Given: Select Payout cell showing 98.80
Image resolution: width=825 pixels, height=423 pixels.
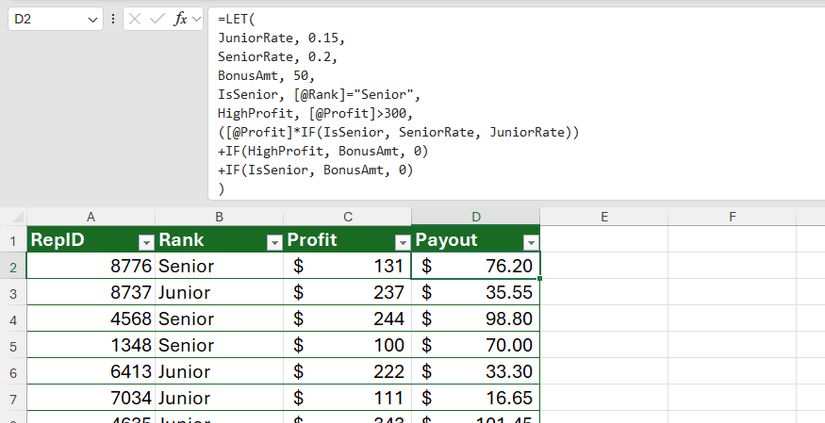Looking at the screenshot, I should click(x=476, y=319).
